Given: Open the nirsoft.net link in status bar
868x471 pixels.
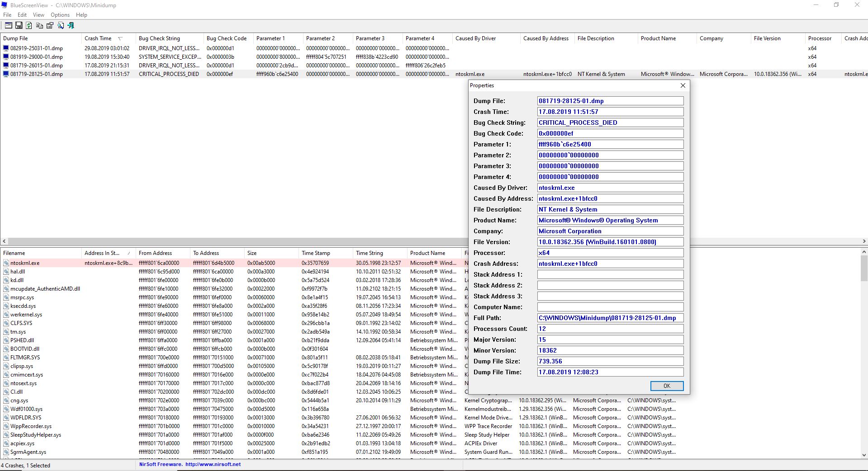Looking at the screenshot, I should (x=213, y=464).
